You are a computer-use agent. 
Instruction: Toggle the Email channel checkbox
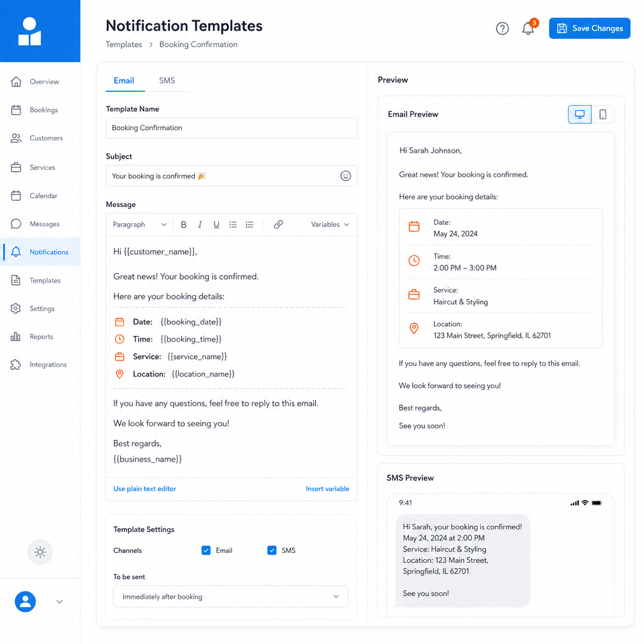click(x=206, y=550)
